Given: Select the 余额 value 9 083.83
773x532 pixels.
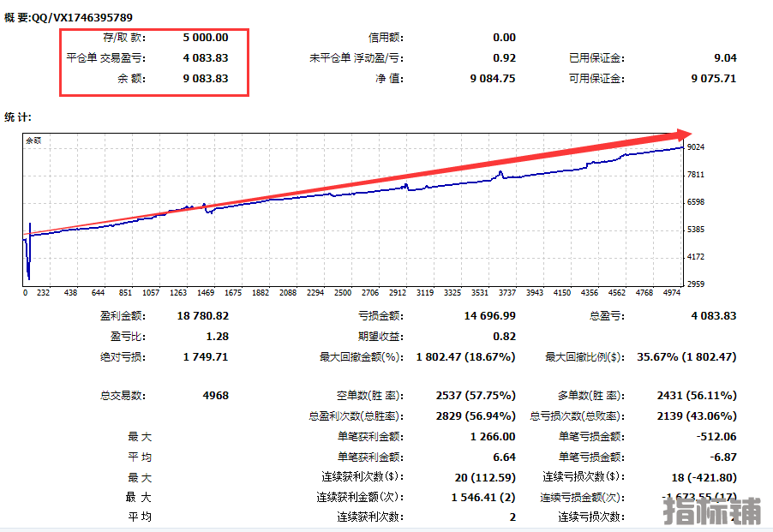Looking at the screenshot, I should click(205, 78).
